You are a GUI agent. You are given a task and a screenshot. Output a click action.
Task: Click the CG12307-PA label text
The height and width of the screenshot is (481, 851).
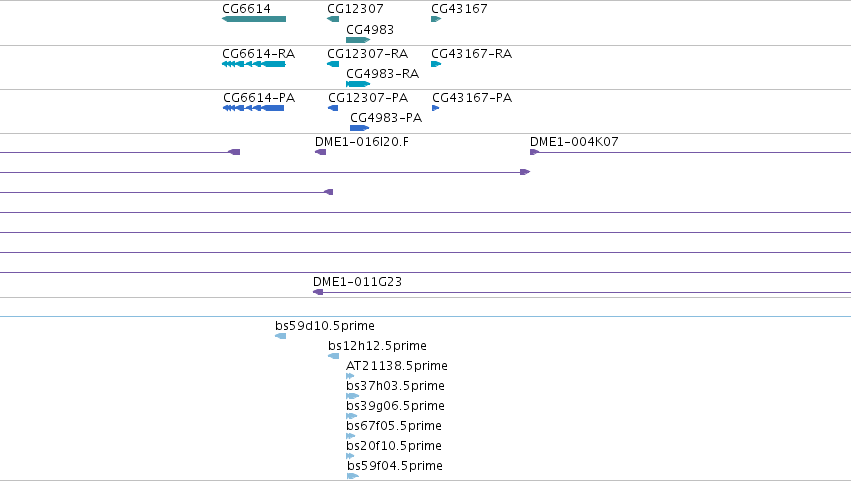click(368, 98)
